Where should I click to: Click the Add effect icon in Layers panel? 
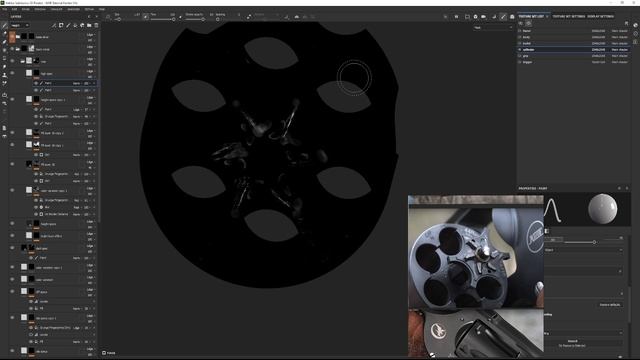coord(54,25)
